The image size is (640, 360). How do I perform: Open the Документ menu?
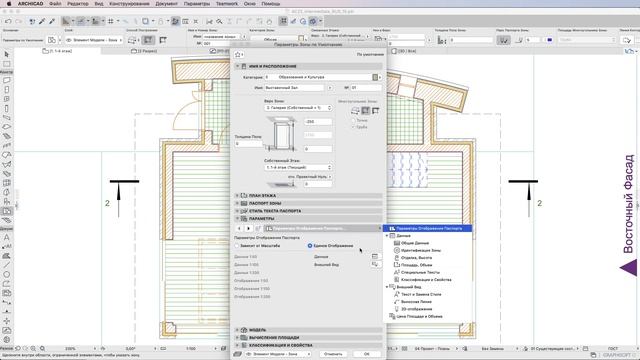(x=167, y=4)
